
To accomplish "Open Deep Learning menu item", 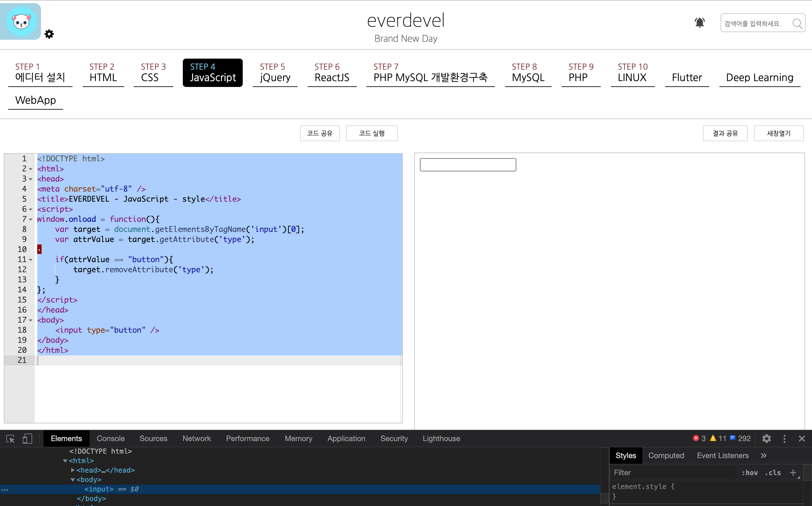I will (x=760, y=77).
